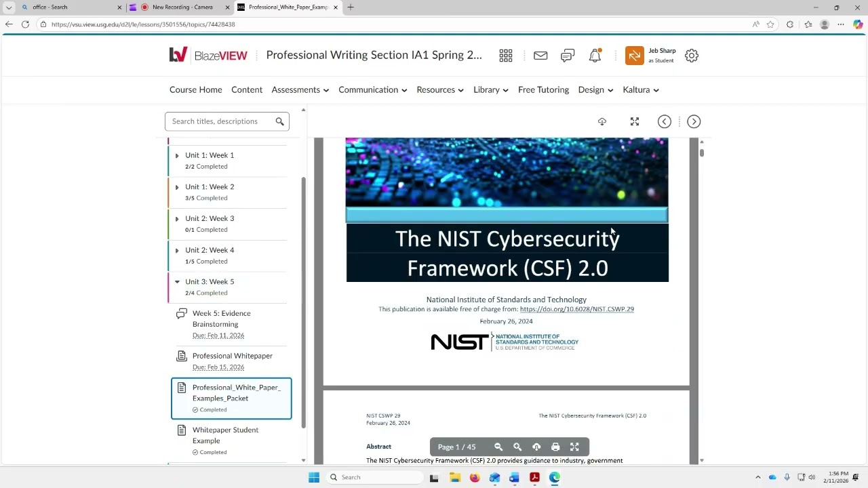
Task: Open the message alerts envelope icon
Action: point(540,56)
